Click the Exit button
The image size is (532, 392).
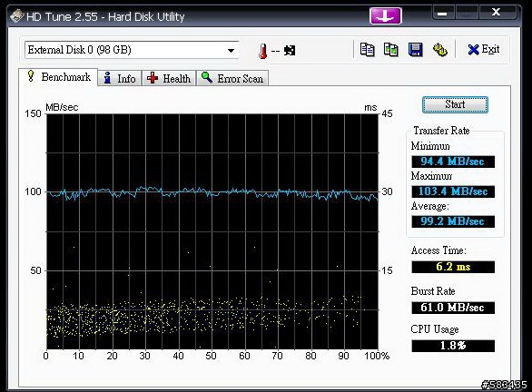click(484, 50)
